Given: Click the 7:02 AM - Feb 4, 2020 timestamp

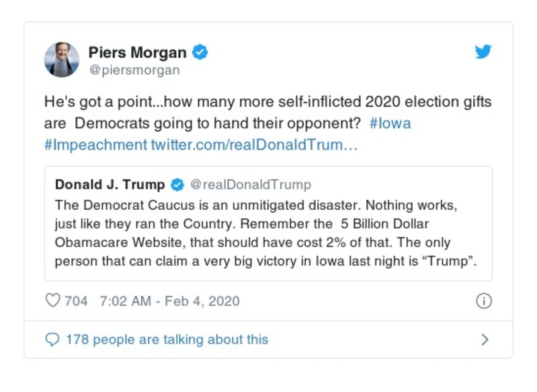Looking at the screenshot, I should coord(169,301).
